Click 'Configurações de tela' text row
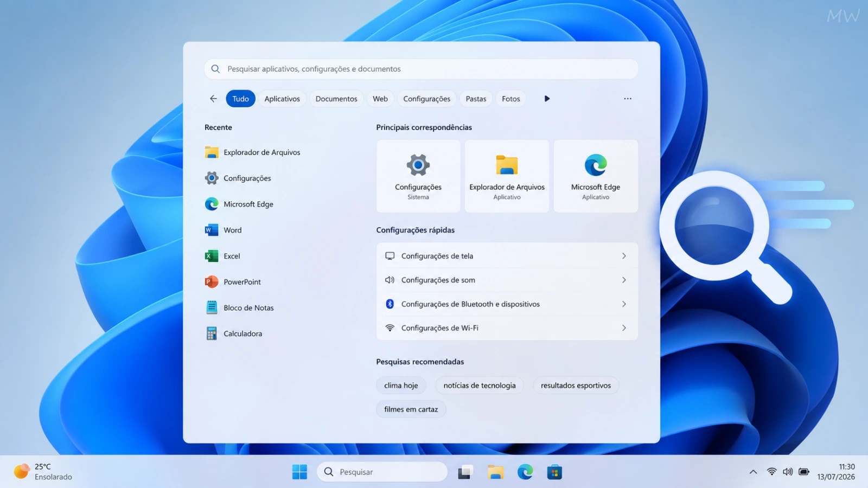The height and width of the screenshot is (488, 868). (437, 256)
